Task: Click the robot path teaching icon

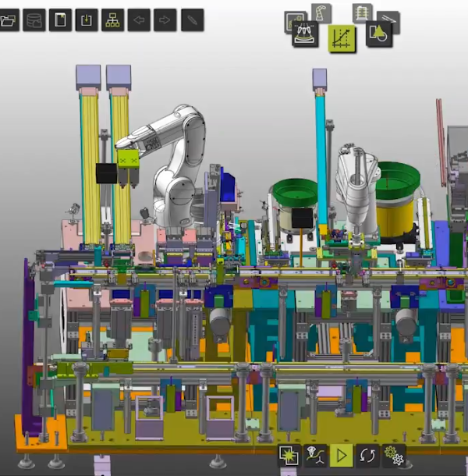Action: tap(315, 456)
